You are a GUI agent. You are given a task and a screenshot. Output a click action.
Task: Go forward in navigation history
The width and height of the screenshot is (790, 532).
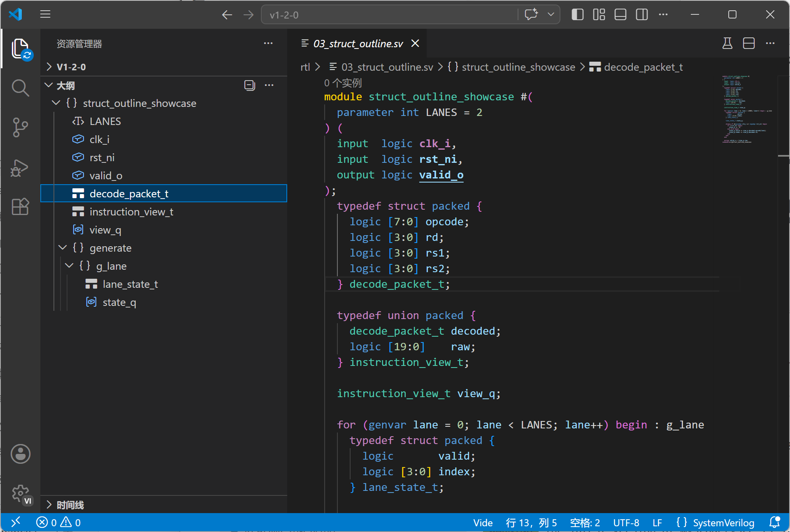point(249,15)
